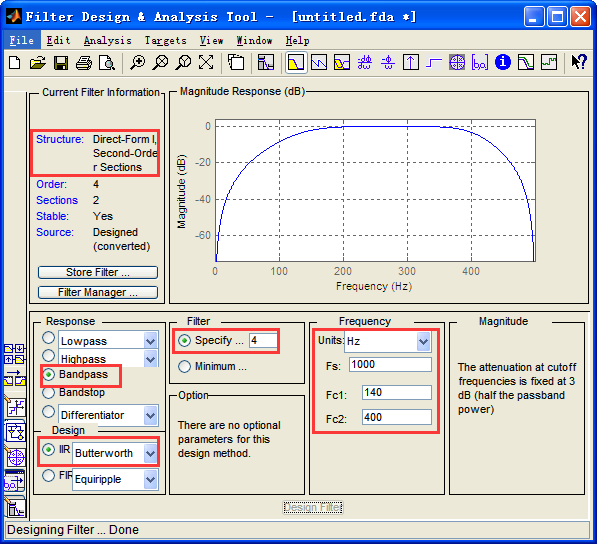Activate the Zoom Y-axis tool
The width and height of the screenshot is (597, 544).
[183, 62]
